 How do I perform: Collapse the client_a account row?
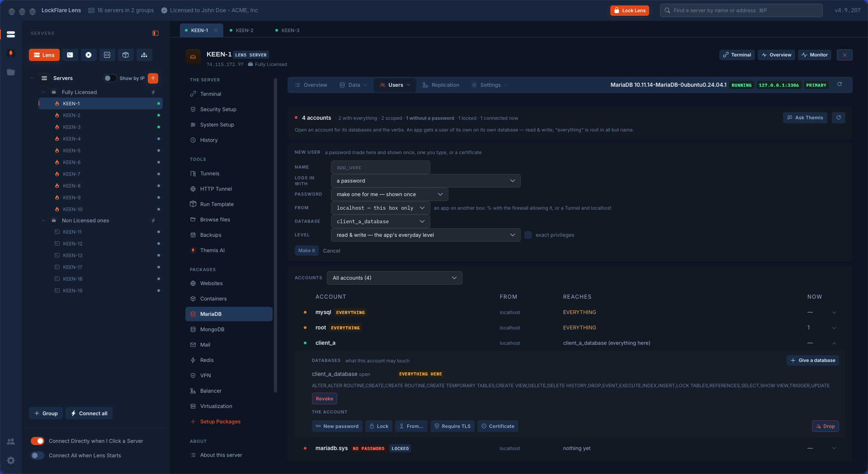coord(834,343)
